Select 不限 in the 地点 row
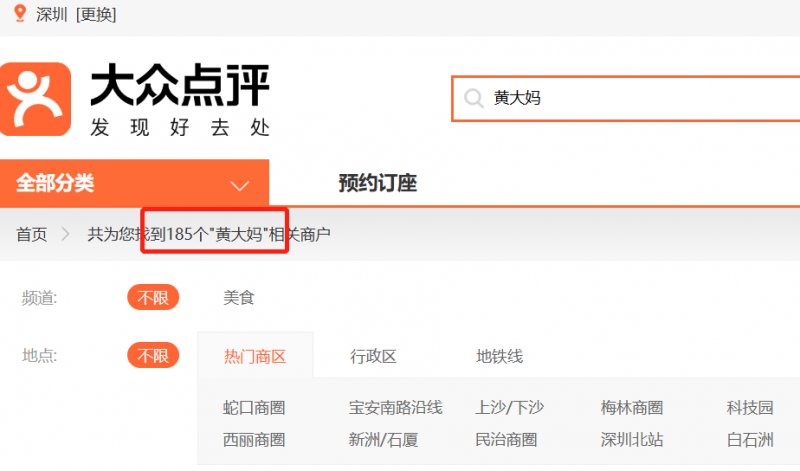Viewport: 800px width, 471px height. pyautogui.click(x=153, y=355)
